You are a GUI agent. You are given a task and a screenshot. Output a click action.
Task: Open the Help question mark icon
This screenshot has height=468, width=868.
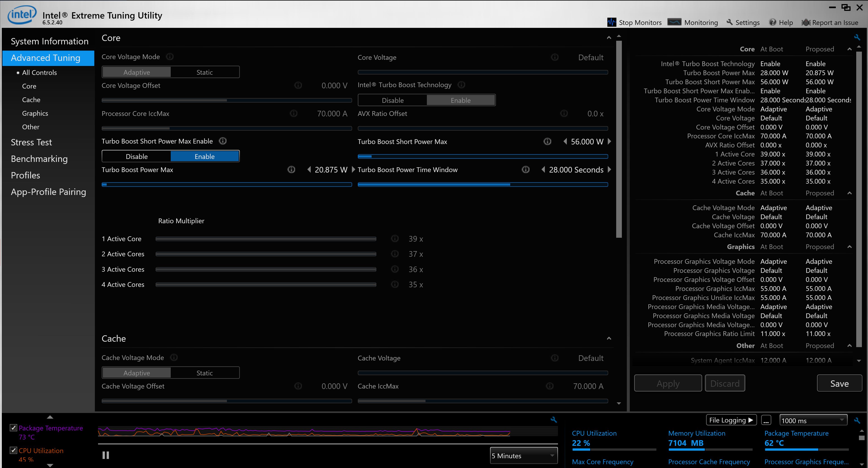click(x=772, y=22)
